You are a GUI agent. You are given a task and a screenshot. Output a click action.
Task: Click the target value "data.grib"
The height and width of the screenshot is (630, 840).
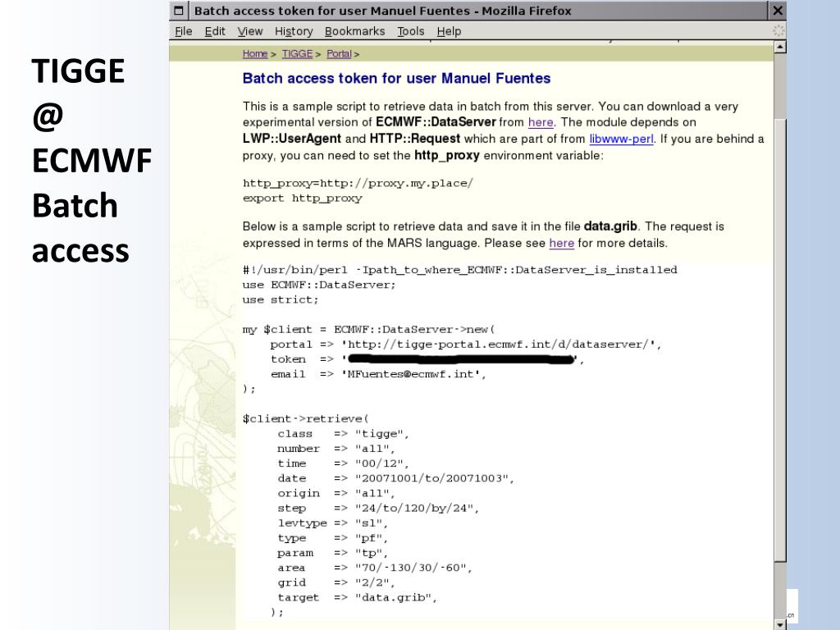click(x=393, y=598)
